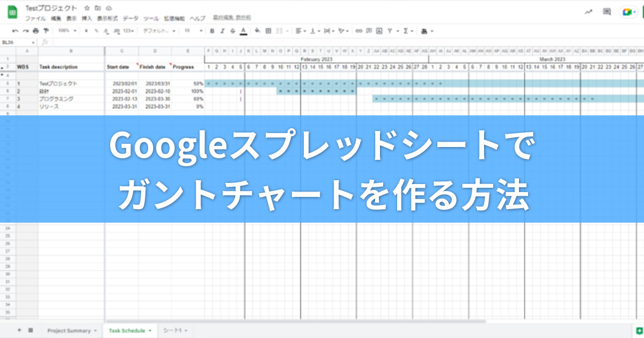Open the 表示形式 menu
The width and height of the screenshot is (644, 338).
107,18
